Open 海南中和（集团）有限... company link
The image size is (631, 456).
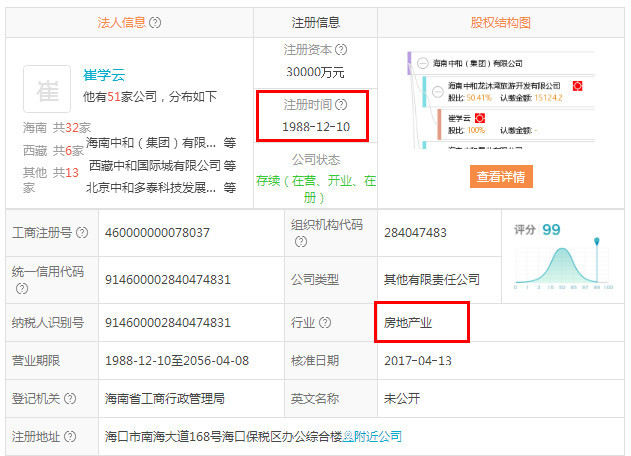click(x=151, y=142)
